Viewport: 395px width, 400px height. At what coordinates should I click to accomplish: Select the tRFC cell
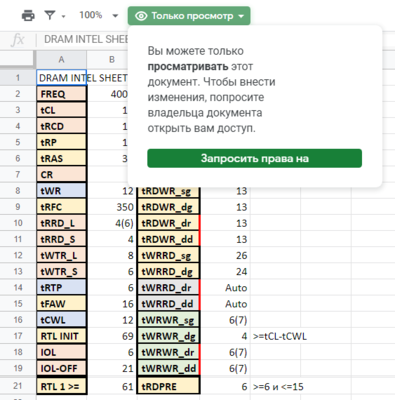[x=61, y=207]
